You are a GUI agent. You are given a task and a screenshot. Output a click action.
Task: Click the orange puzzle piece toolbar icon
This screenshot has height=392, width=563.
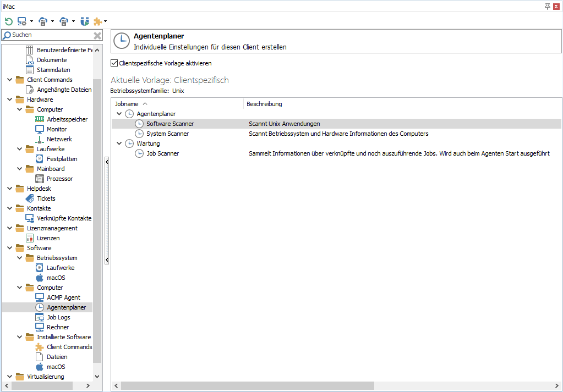pyautogui.click(x=98, y=21)
